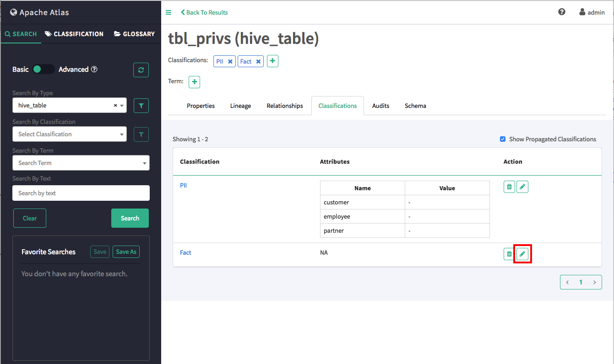This screenshot has height=364, width=614.
Task: Delete the Fact classification row
Action: [x=509, y=254]
